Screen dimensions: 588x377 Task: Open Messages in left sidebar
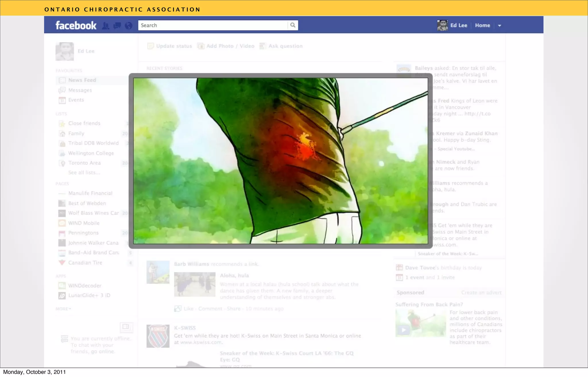point(80,90)
